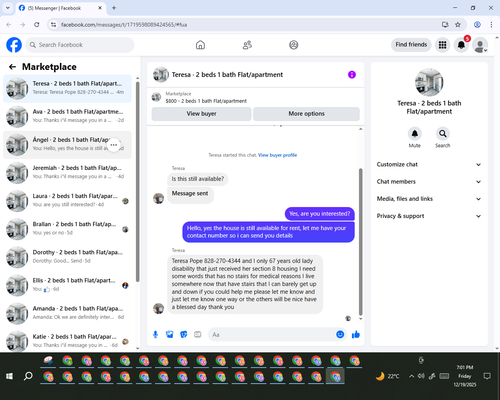Attach a photo with the image icon

tap(170, 334)
